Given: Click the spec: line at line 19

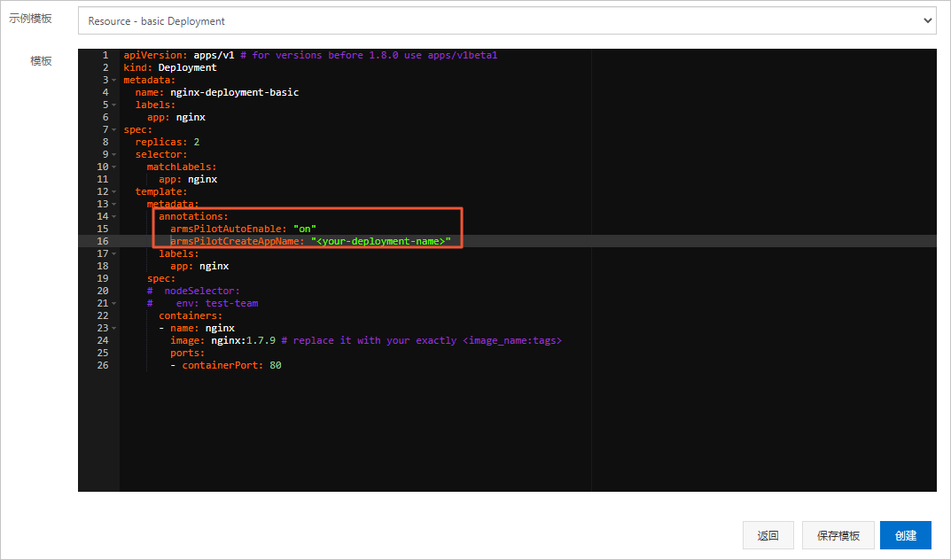Looking at the screenshot, I should [161, 278].
